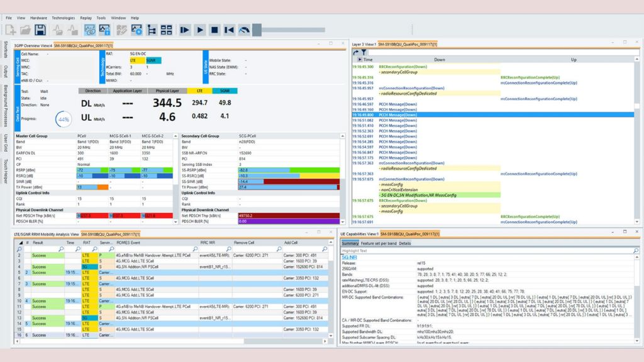Screen dimensions: 644x362
Task: Click the tiled windows layout toolbar icon
Action: point(166,30)
